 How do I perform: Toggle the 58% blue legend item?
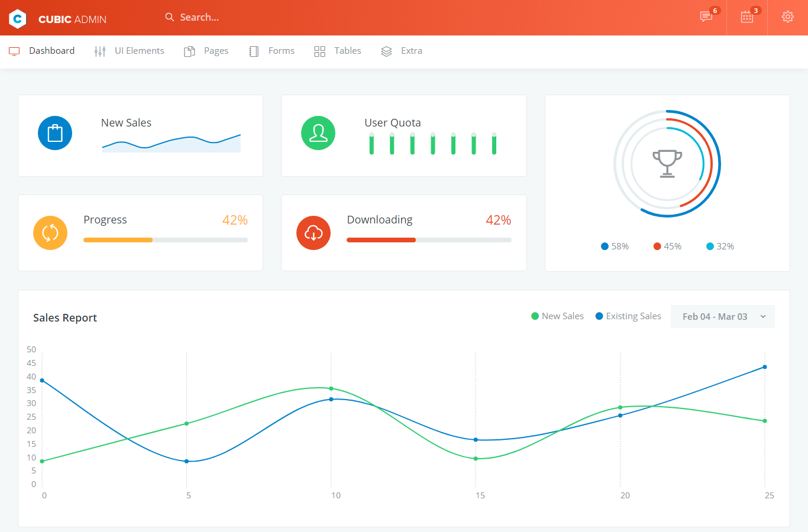(615, 246)
